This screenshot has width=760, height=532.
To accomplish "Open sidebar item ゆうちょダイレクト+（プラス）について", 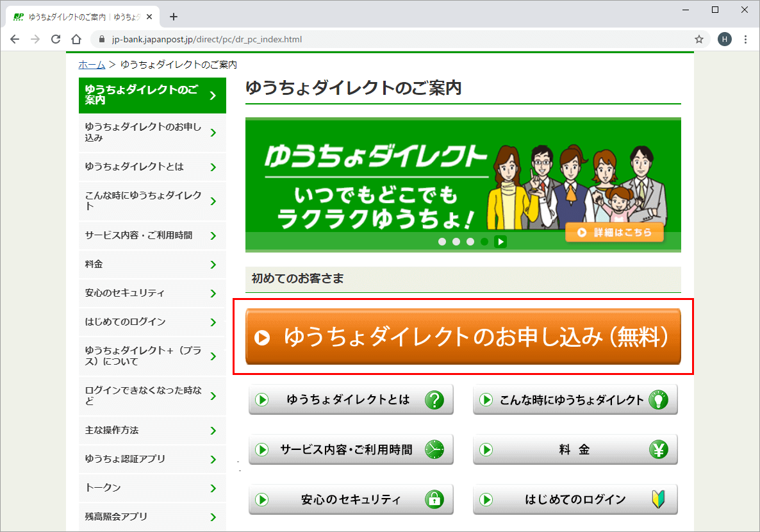I will click(x=153, y=356).
